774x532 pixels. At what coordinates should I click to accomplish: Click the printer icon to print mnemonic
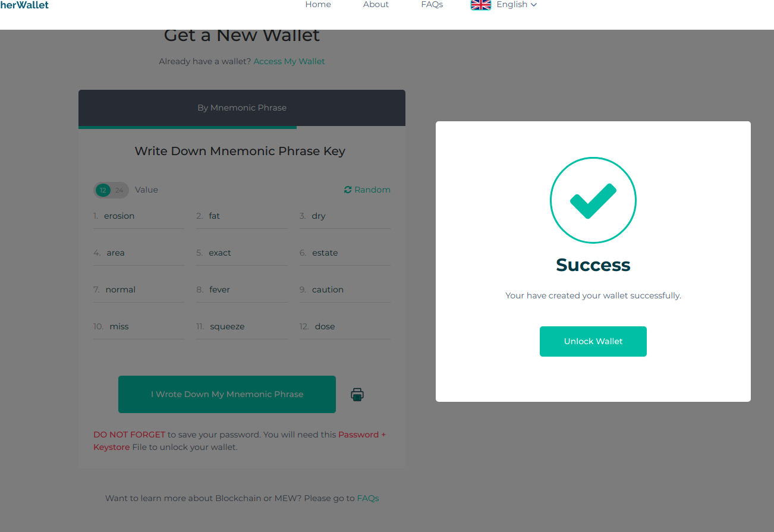357,394
